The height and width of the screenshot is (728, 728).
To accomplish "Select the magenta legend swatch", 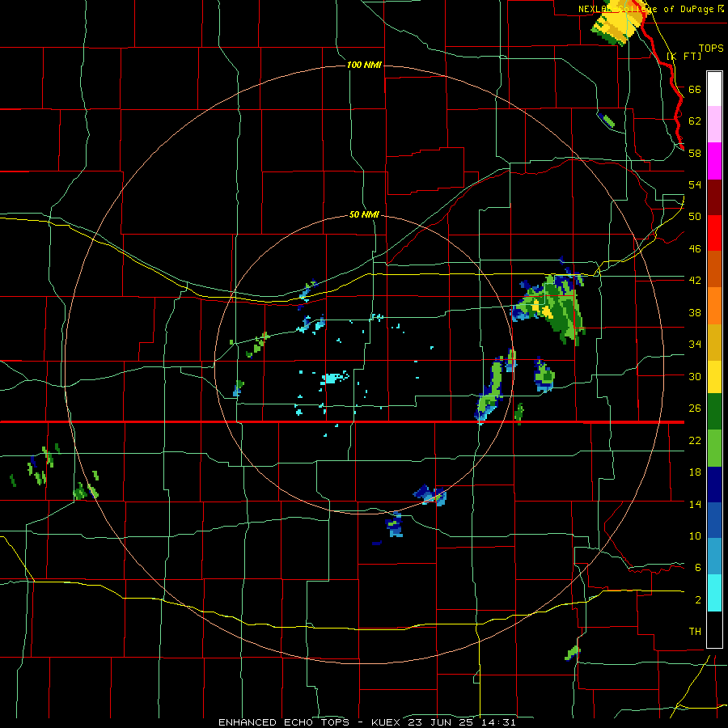I will pyautogui.click(x=714, y=161).
